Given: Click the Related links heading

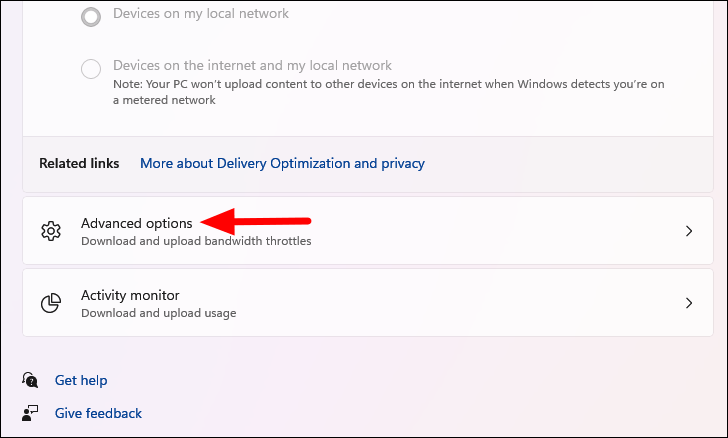Looking at the screenshot, I should coord(79,163).
